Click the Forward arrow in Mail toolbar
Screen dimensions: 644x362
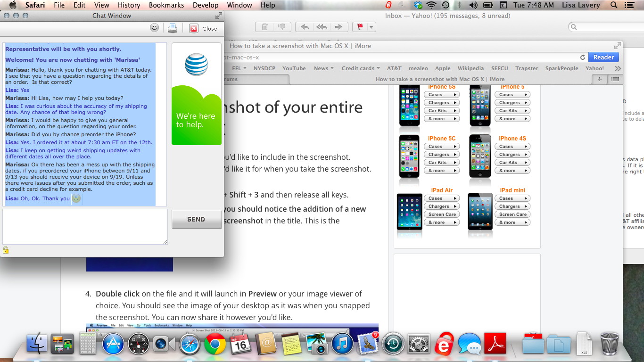339,27
